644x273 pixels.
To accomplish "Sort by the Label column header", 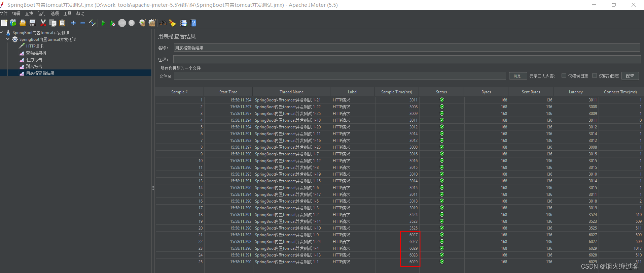I will coord(353,92).
